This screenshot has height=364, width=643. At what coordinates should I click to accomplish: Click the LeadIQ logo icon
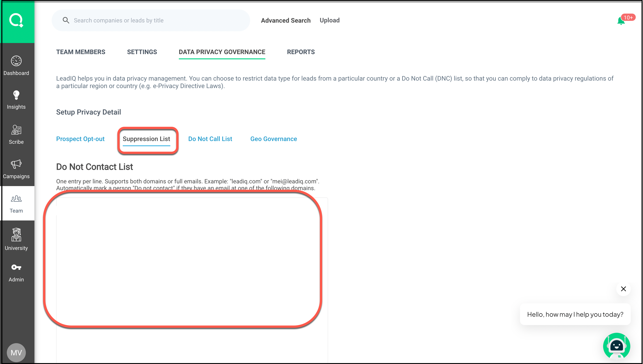pos(16,20)
